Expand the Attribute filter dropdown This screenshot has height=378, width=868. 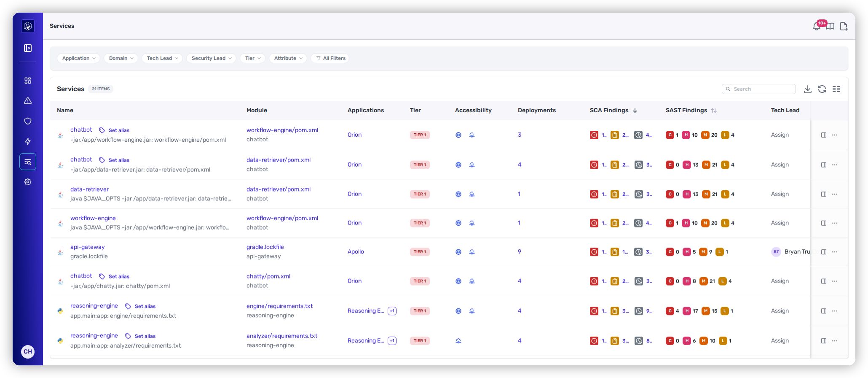[x=288, y=58]
